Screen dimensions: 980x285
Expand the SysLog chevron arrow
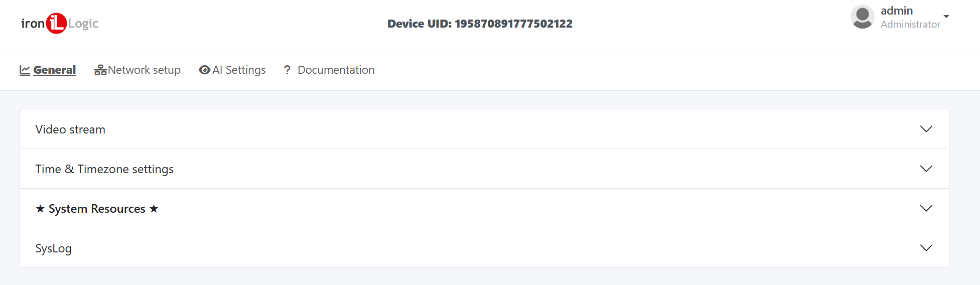(x=926, y=248)
